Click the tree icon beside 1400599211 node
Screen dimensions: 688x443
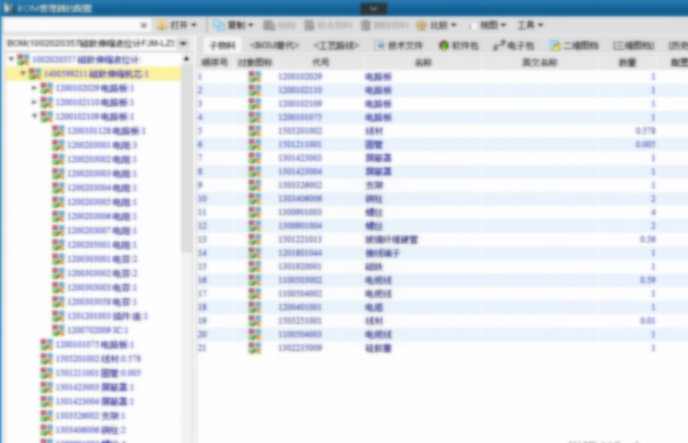click(35, 74)
